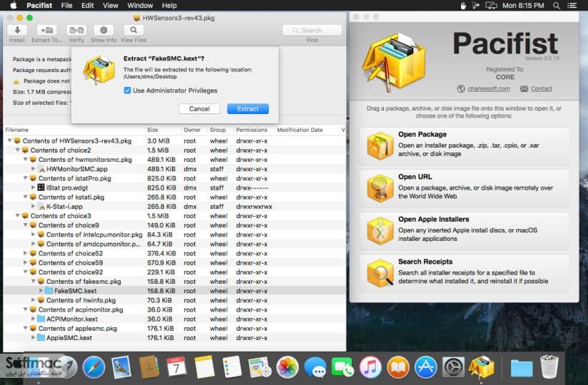The height and width of the screenshot is (385, 588).
Task: Sort by the Size column header
Action: 163,130
